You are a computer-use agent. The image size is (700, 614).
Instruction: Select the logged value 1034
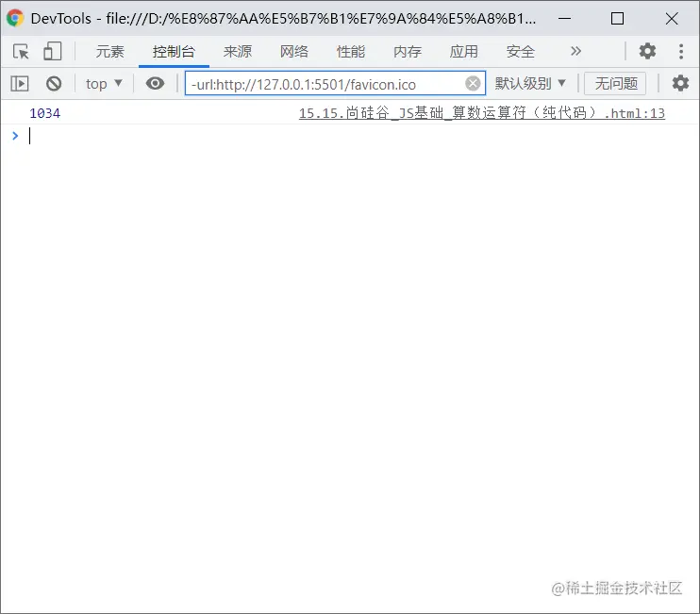[44, 113]
